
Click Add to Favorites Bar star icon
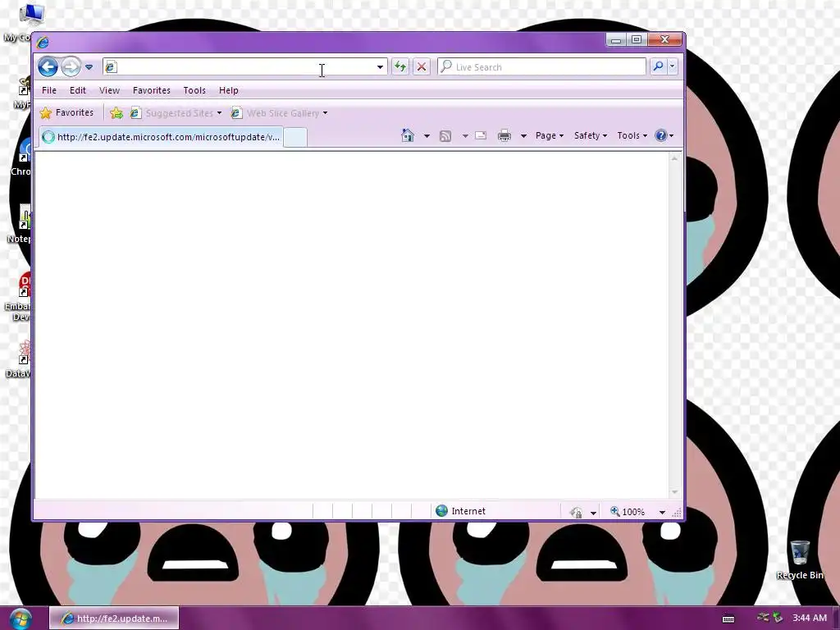(x=116, y=113)
